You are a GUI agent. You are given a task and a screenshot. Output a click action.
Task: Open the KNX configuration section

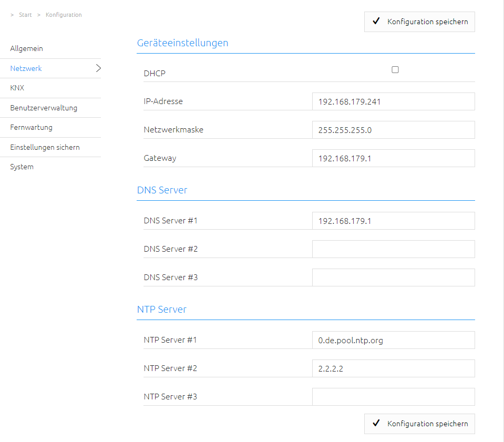pos(17,88)
